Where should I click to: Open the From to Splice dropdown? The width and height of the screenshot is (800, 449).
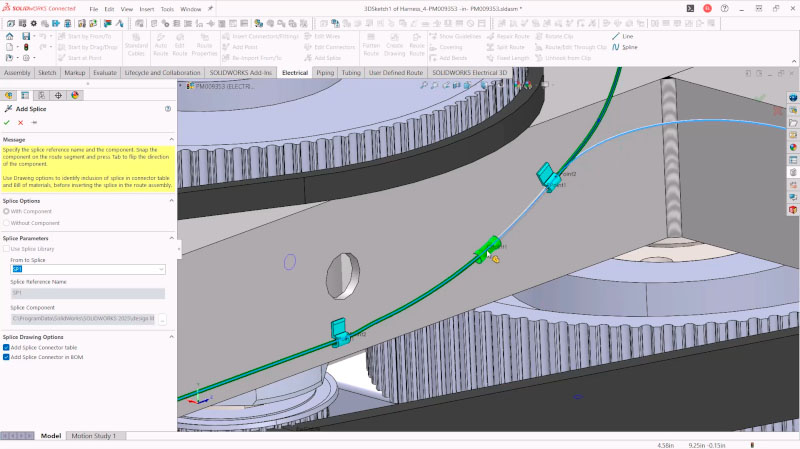[x=161, y=269]
